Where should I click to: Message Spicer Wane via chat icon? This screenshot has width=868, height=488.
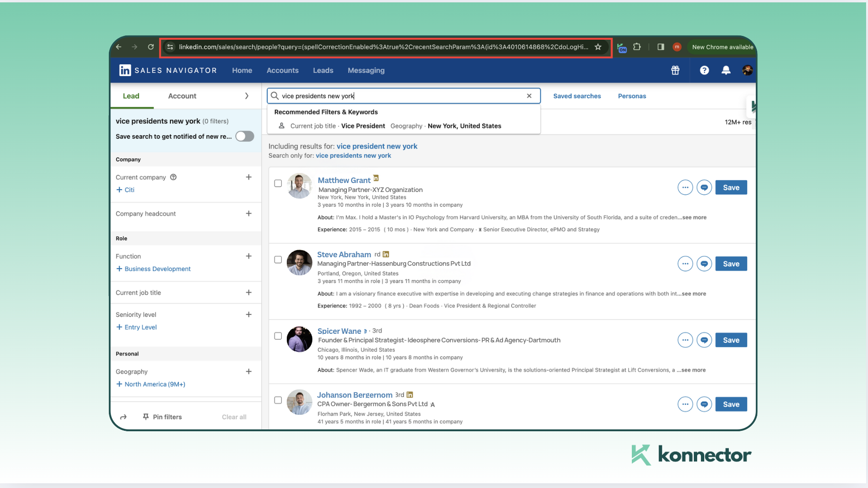tap(704, 340)
